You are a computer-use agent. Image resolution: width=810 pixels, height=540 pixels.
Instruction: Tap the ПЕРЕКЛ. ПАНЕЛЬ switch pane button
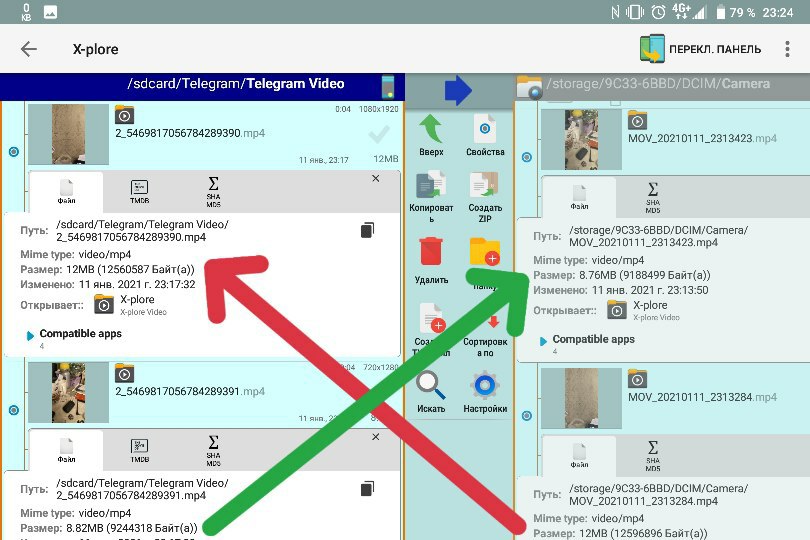tap(700, 49)
